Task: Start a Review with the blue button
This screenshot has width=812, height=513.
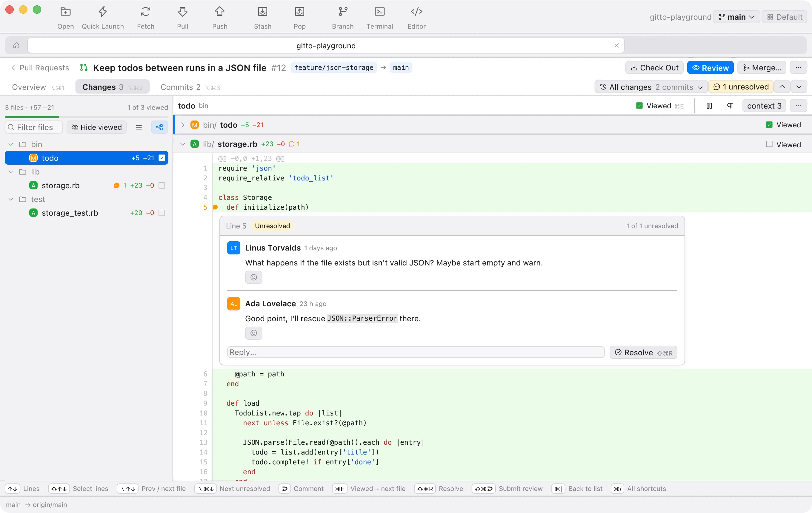Action: tap(710, 68)
